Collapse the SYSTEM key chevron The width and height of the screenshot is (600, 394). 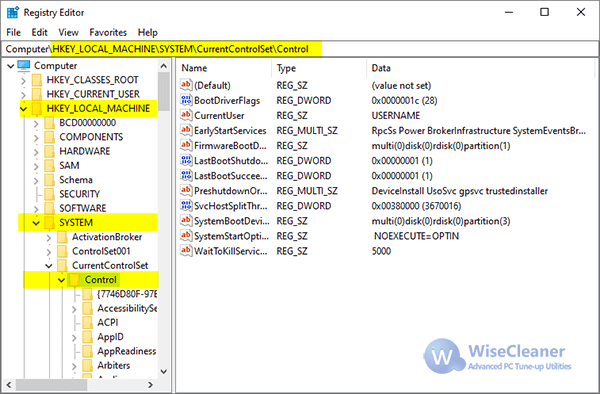36,223
